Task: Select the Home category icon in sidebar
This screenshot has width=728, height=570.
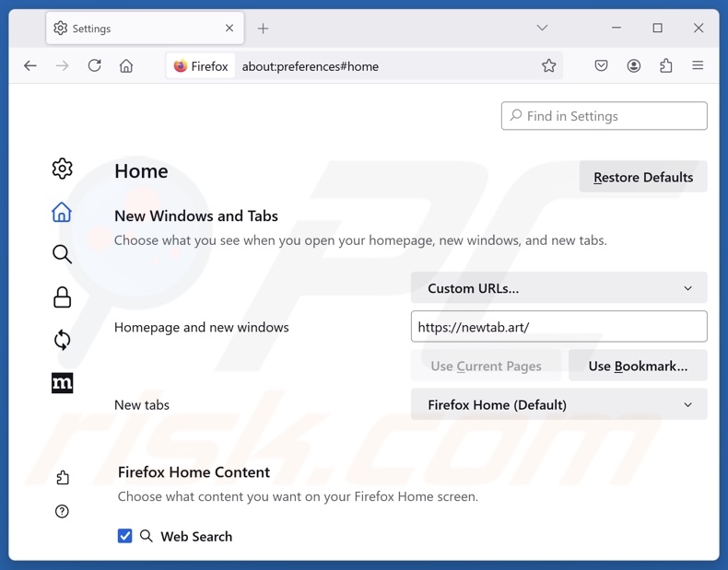Action: pyautogui.click(x=62, y=212)
